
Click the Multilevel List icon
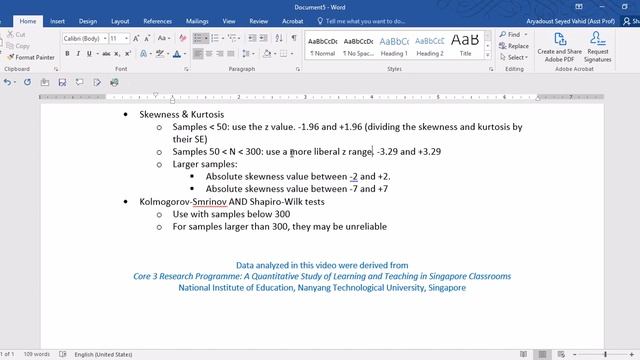pyautogui.click(x=232, y=38)
